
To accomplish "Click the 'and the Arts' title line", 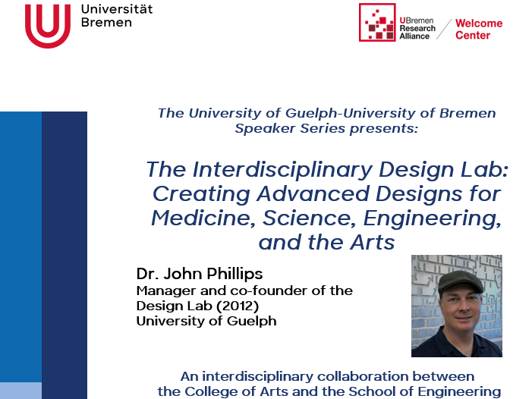I will point(326,242).
